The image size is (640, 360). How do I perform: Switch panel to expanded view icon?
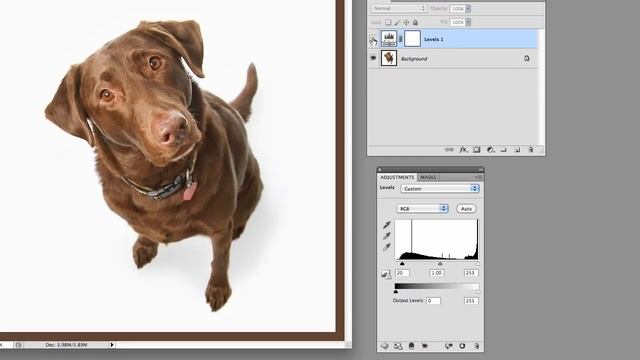[398, 346]
